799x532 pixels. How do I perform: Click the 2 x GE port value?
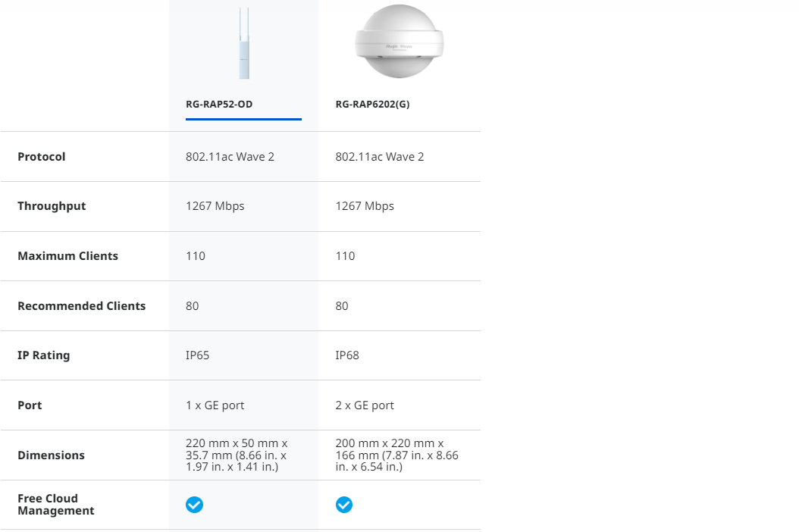[x=365, y=405]
